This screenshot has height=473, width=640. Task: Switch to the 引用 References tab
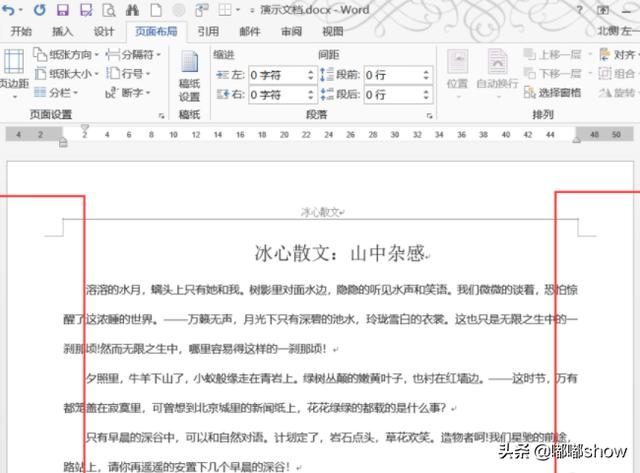coord(208,31)
